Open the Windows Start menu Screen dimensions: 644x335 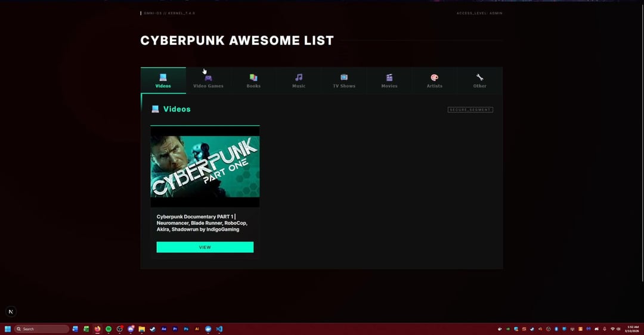point(8,329)
